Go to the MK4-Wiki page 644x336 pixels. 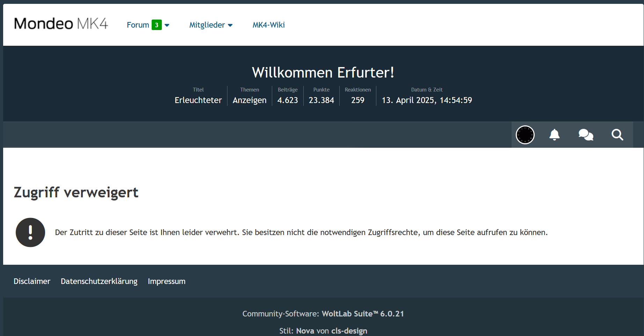pyautogui.click(x=268, y=25)
